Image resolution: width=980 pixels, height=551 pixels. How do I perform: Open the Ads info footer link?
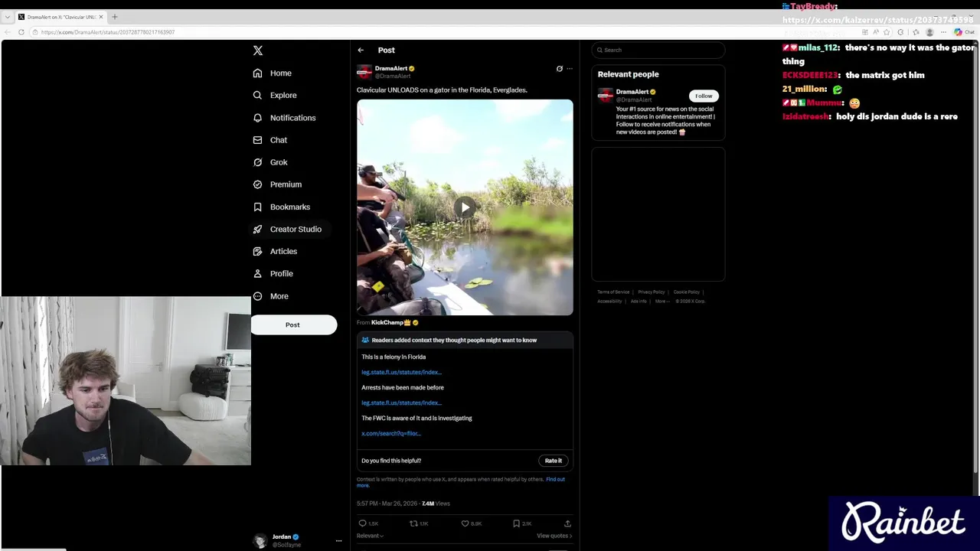tap(639, 301)
